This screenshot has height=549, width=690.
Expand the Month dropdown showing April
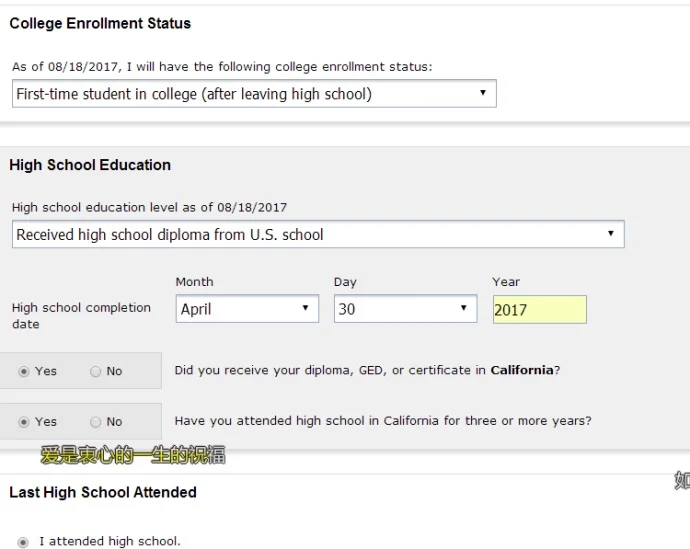[x=247, y=309]
